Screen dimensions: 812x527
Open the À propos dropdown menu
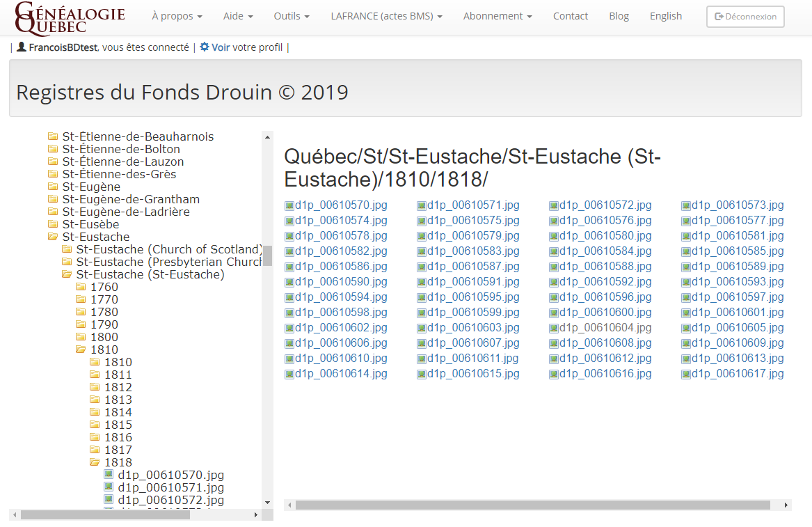177,16
